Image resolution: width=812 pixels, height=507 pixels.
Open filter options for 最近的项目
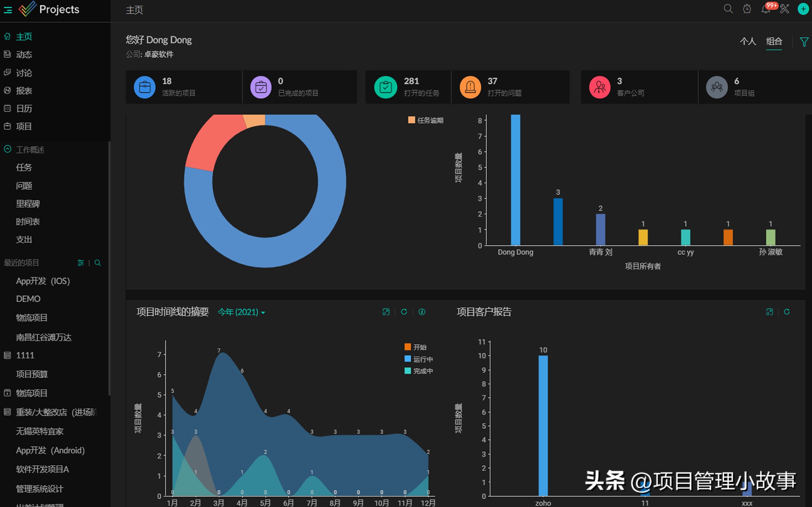point(81,263)
